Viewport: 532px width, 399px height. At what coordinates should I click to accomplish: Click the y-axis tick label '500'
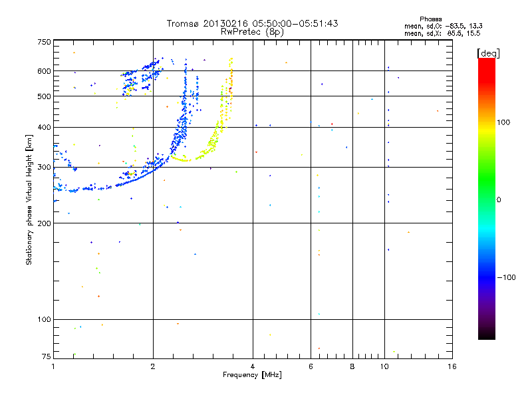44,96
